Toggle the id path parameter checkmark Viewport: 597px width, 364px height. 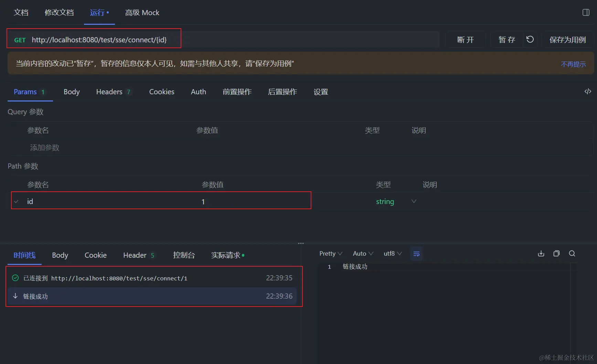(x=16, y=202)
